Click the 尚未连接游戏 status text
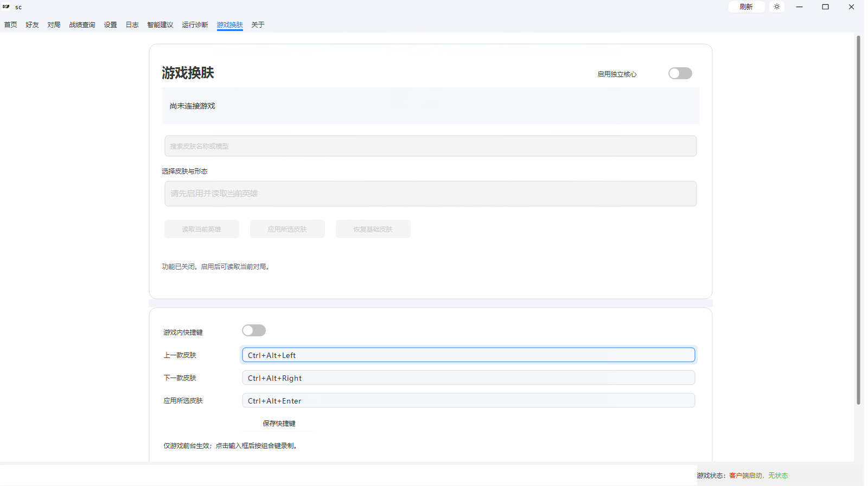Viewport: 868px width, 486px height. tap(193, 106)
